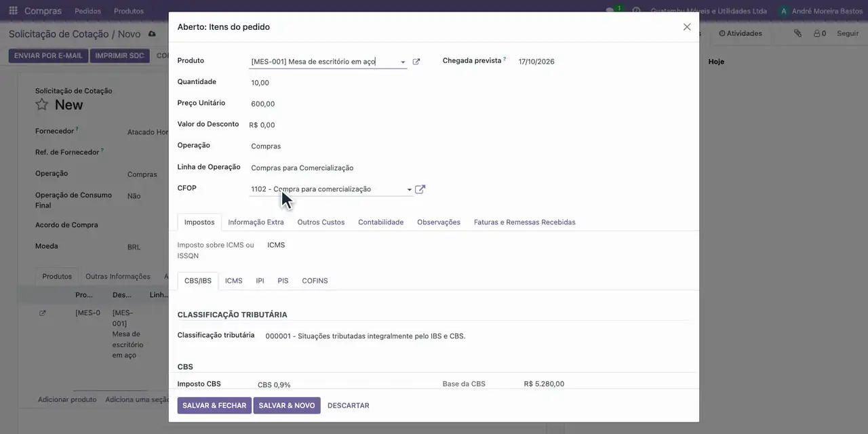Click the Salvar & Fechar button
The image size is (868, 434).
[214, 406]
